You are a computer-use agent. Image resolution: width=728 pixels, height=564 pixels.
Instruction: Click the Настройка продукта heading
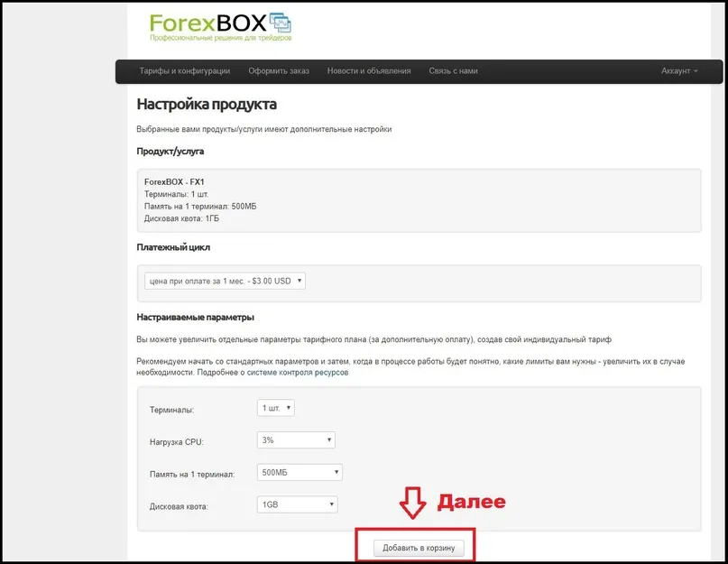[x=207, y=104]
